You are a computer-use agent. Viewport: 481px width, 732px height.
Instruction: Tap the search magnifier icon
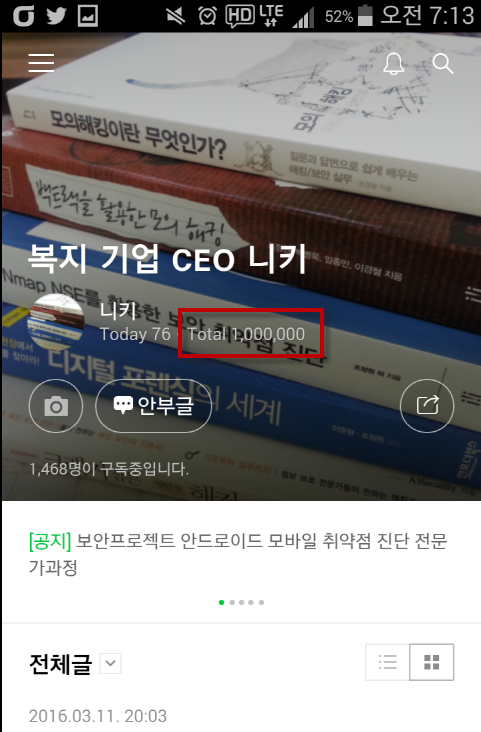click(443, 63)
